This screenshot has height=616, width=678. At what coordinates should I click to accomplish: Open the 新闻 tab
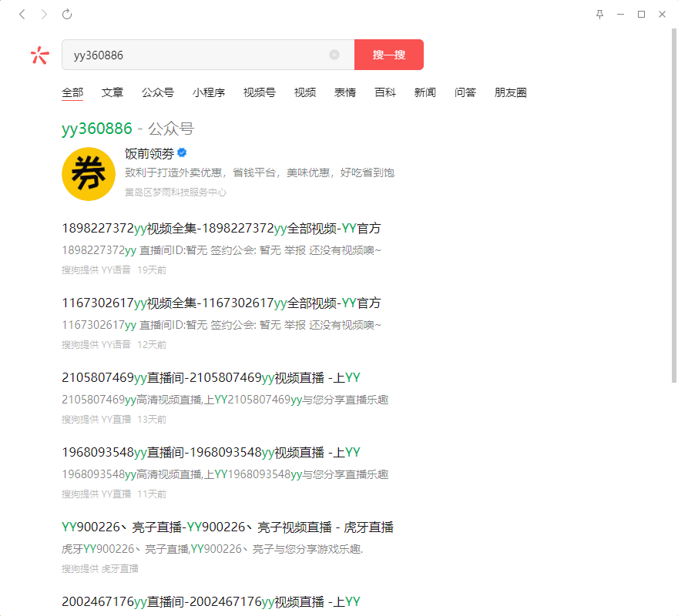(425, 92)
